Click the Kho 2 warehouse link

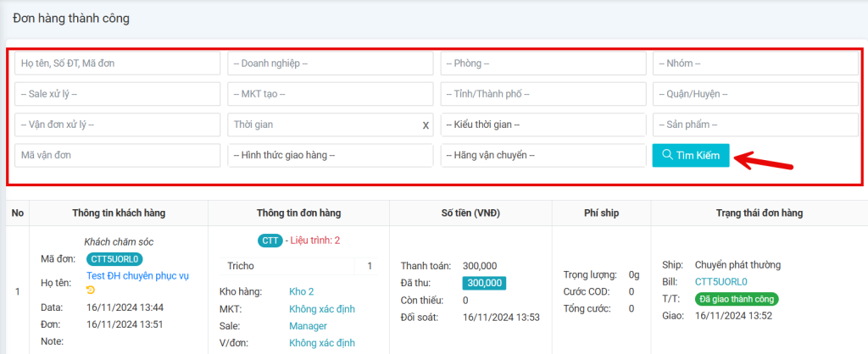point(301,291)
